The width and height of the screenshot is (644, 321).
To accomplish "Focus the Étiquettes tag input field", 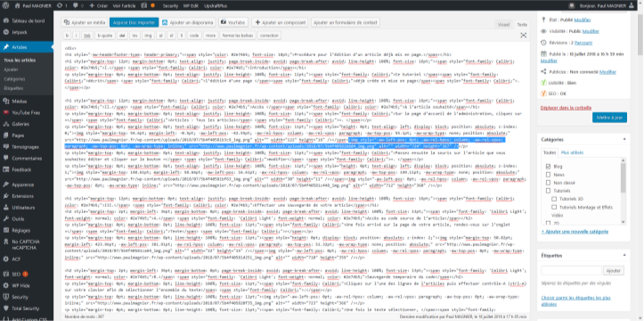I will [571, 271].
